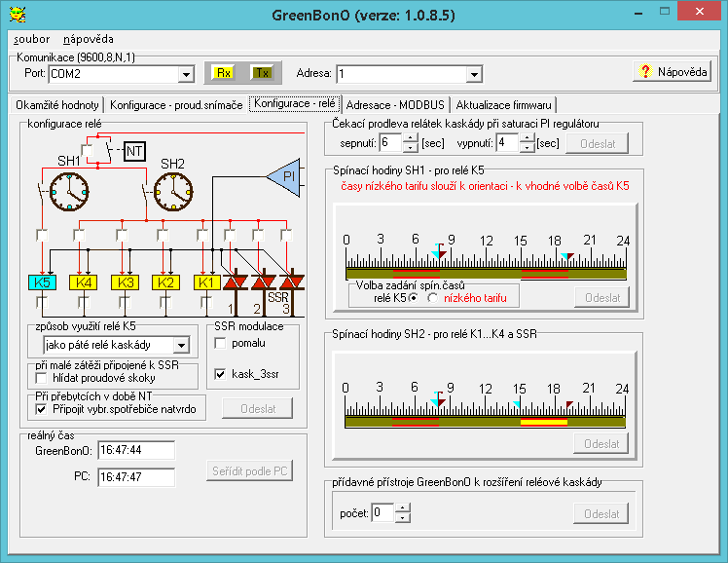Click the 'Nápověda' help button
728x563 pixels.
click(672, 72)
